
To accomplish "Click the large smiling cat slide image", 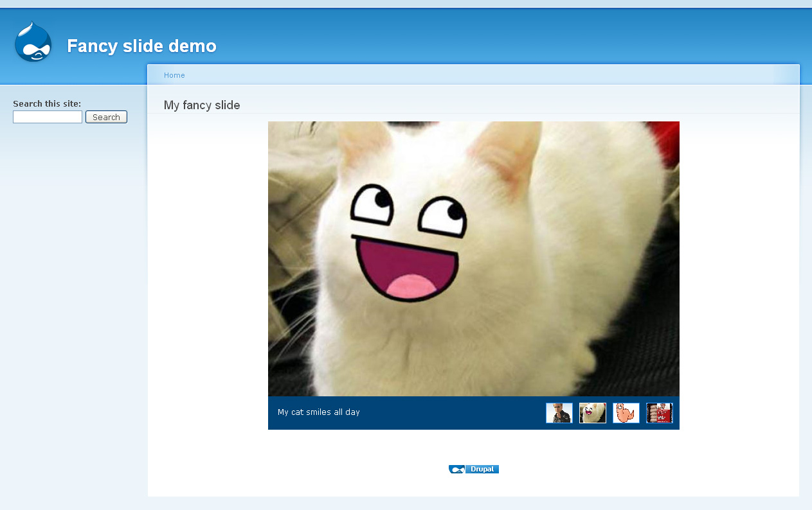I will (x=474, y=259).
